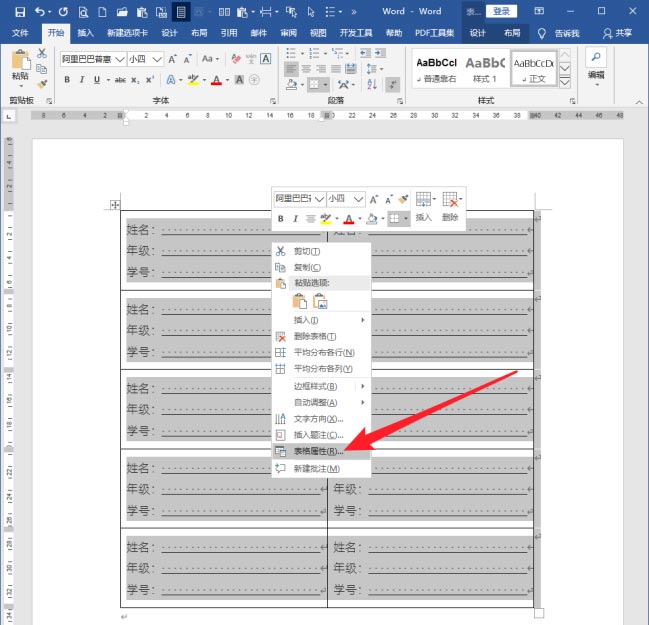Viewport: 649px width, 625px height.
Task: Toggle Subscript formatting
Action: click(135, 80)
